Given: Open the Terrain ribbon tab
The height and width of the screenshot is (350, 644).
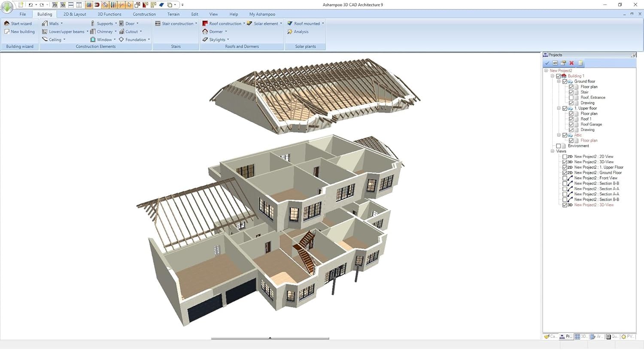Looking at the screenshot, I should coord(173,14).
